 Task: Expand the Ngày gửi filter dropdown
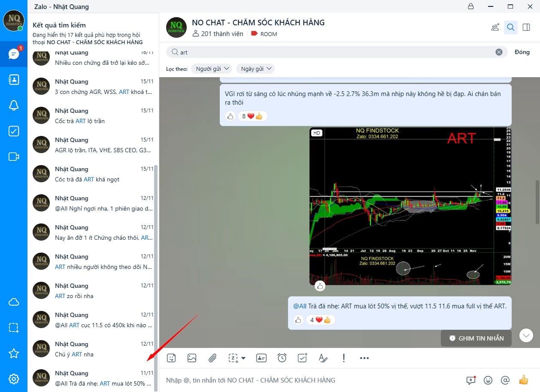click(255, 69)
